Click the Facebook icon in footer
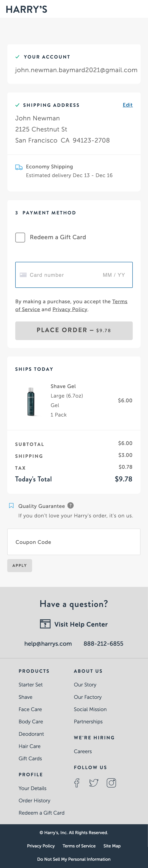 [x=77, y=782]
